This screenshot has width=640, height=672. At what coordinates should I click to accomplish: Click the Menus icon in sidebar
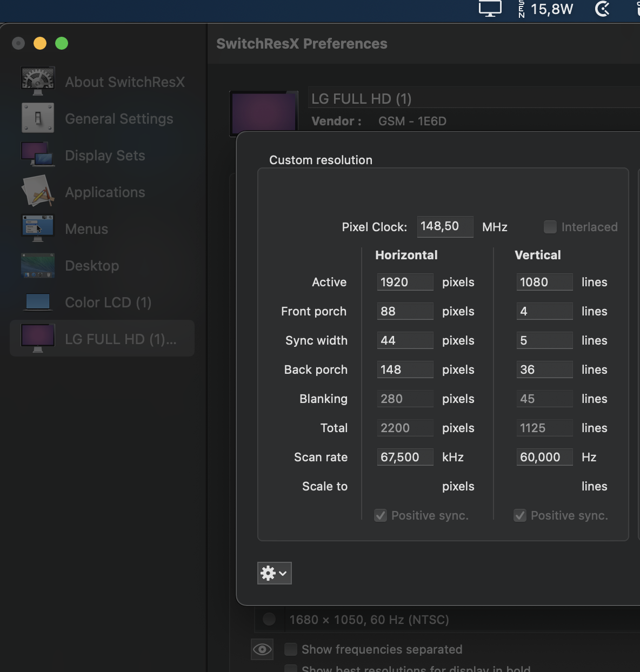pyautogui.click(x=38, y=228)
